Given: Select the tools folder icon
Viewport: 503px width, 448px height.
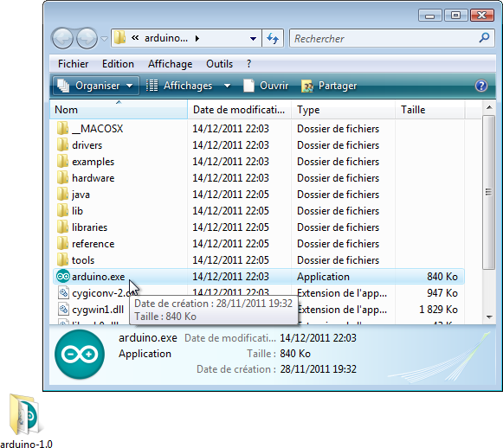Looking at the screenshot, I should pyautogui.click(x=63, y=259).
